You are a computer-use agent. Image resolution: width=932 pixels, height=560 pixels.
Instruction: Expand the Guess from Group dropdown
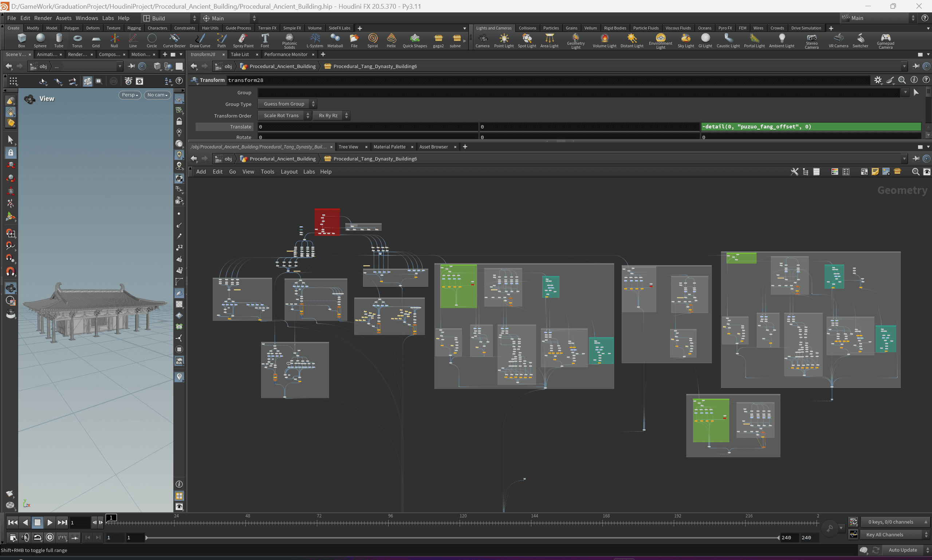coord(287,104)
